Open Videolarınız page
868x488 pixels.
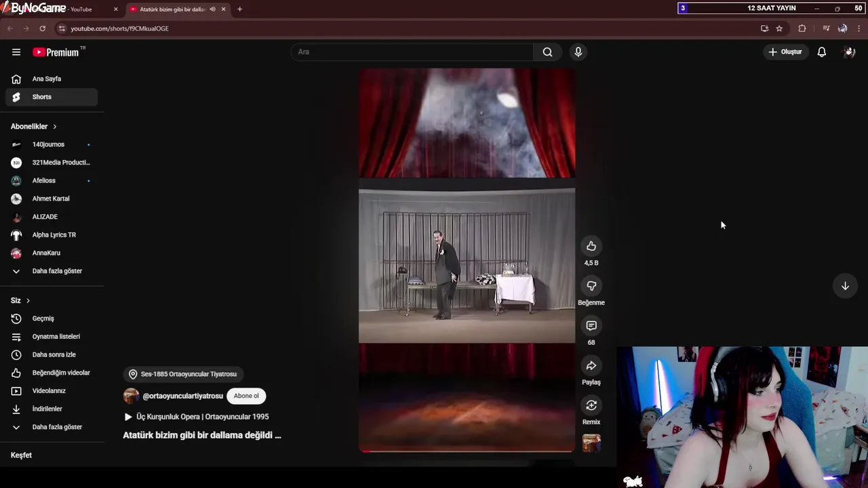pyautogui.click(x=52, y=391)
